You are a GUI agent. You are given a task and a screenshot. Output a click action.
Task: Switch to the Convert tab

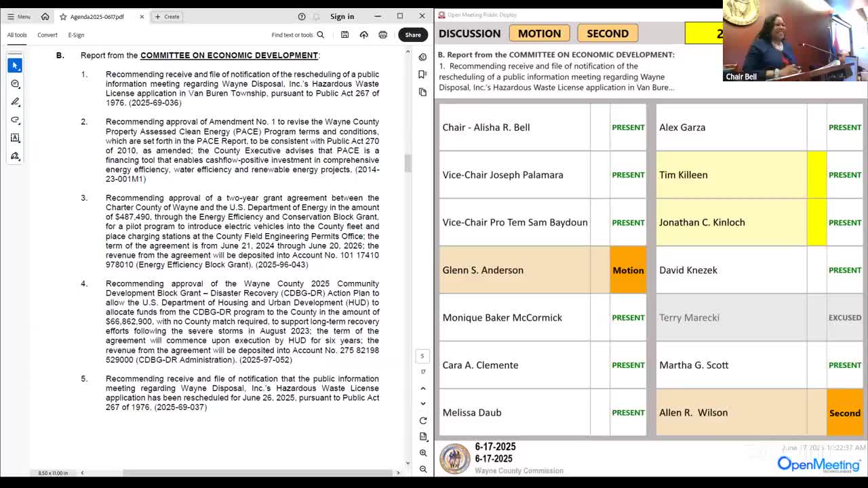point(47,35)
